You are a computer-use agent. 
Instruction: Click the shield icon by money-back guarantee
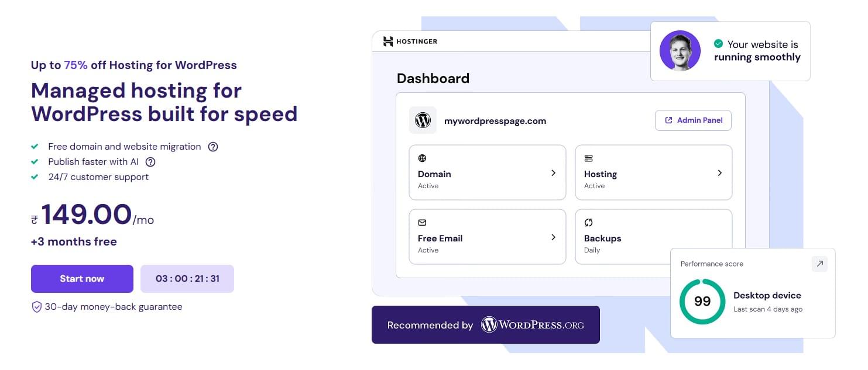point(36,307)
